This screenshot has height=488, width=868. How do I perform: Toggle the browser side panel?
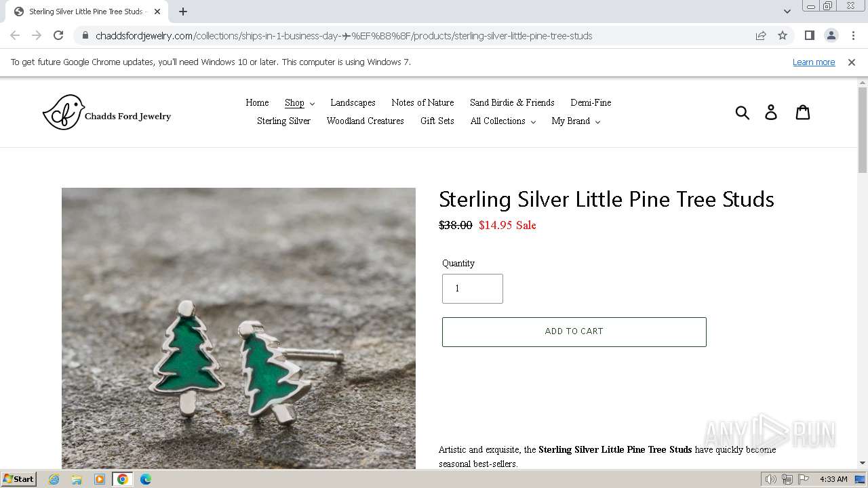(809, 36)
